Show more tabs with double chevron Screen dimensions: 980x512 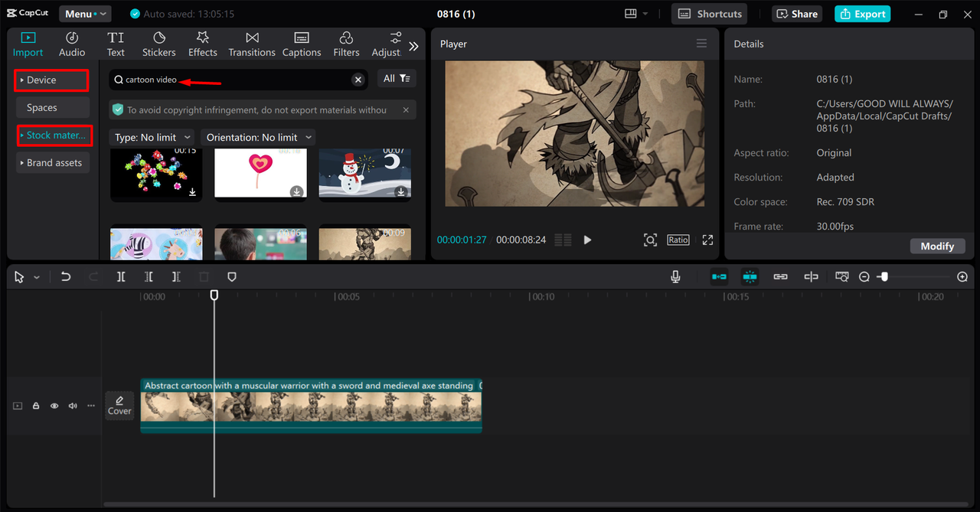point(413,46)
